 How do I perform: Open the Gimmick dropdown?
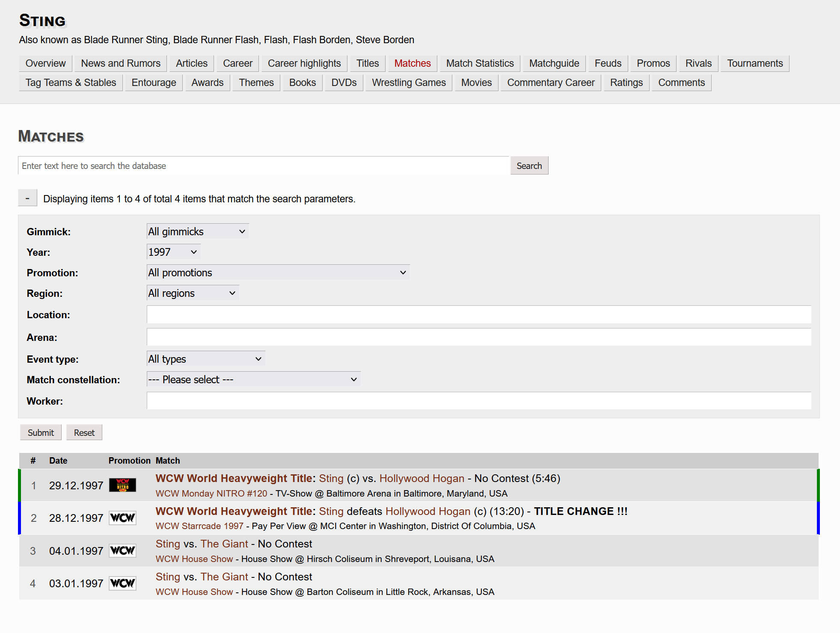coord(197,231)
